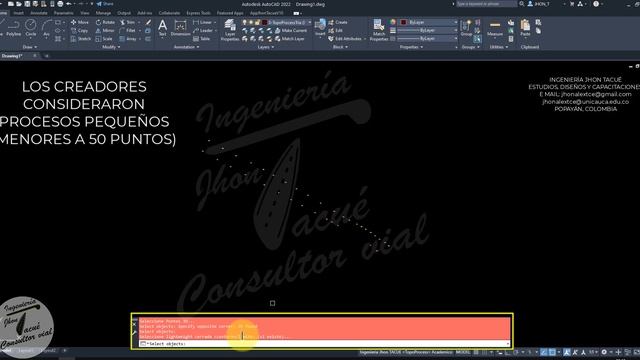The image size is (640, 360).
Task: Activate the Scale tool
Action: tap(104, 39)
